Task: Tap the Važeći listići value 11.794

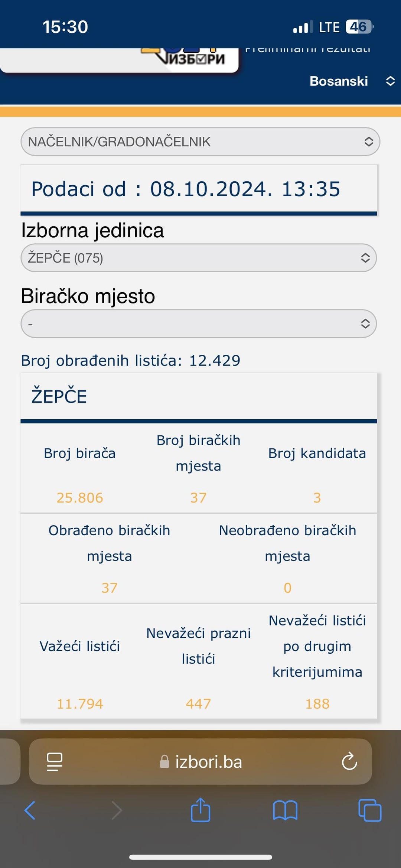Action: click(80, 704)
